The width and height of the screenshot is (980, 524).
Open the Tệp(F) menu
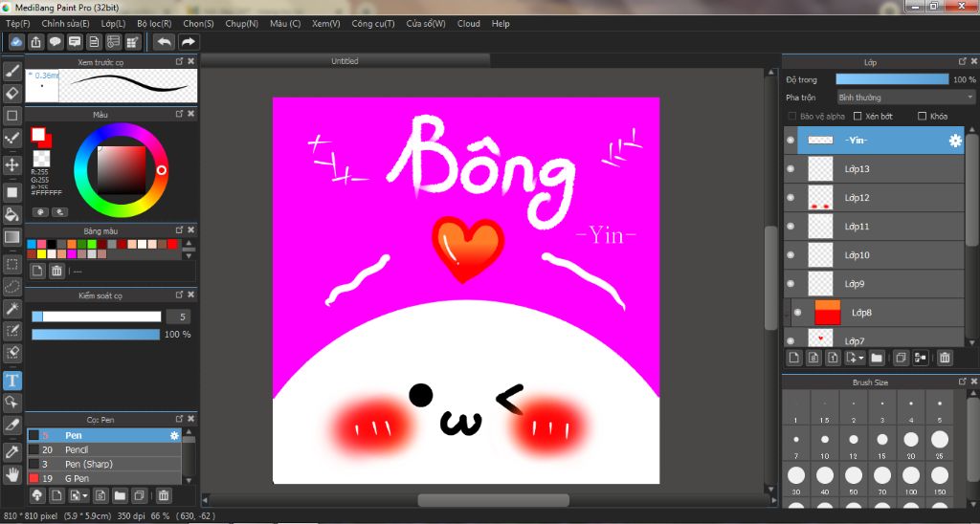tap(17, 24)
